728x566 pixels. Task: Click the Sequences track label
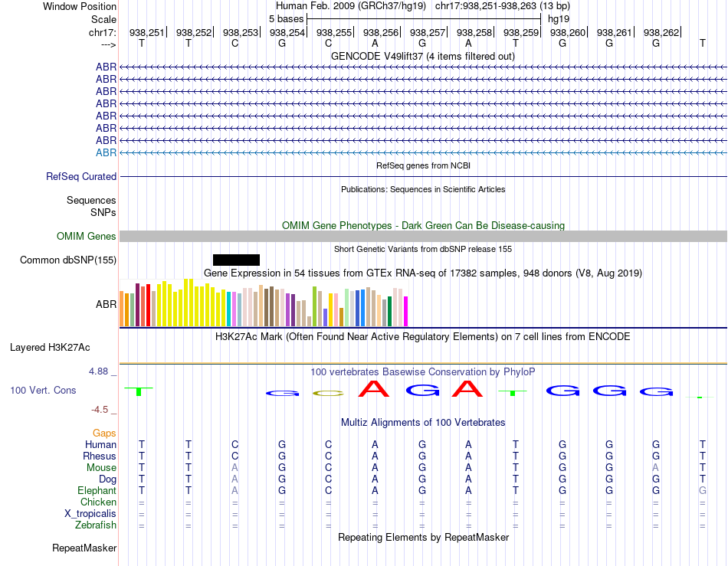(x=91, y=201)
